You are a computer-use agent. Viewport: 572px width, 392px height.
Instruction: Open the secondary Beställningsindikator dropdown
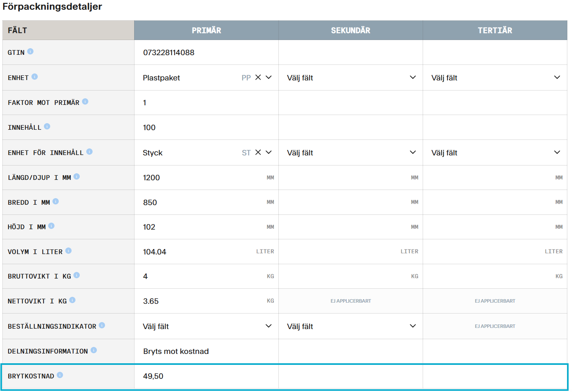tap(351, 326)
